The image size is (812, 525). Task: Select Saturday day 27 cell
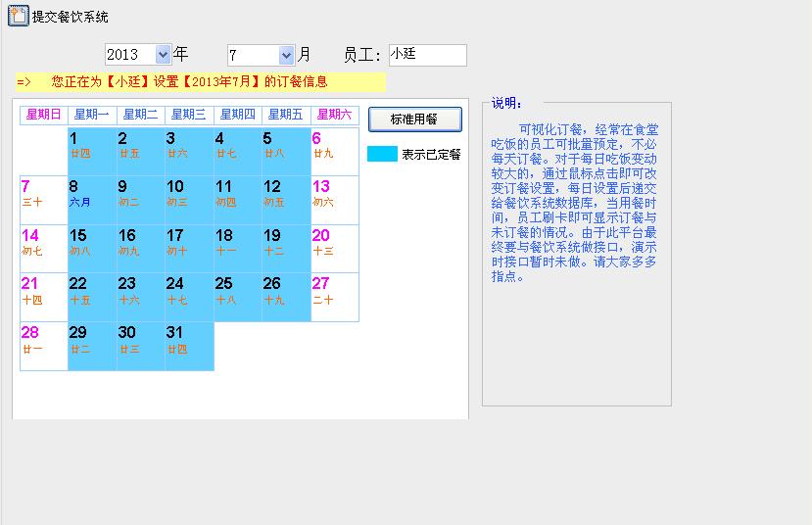coord(335,298)
